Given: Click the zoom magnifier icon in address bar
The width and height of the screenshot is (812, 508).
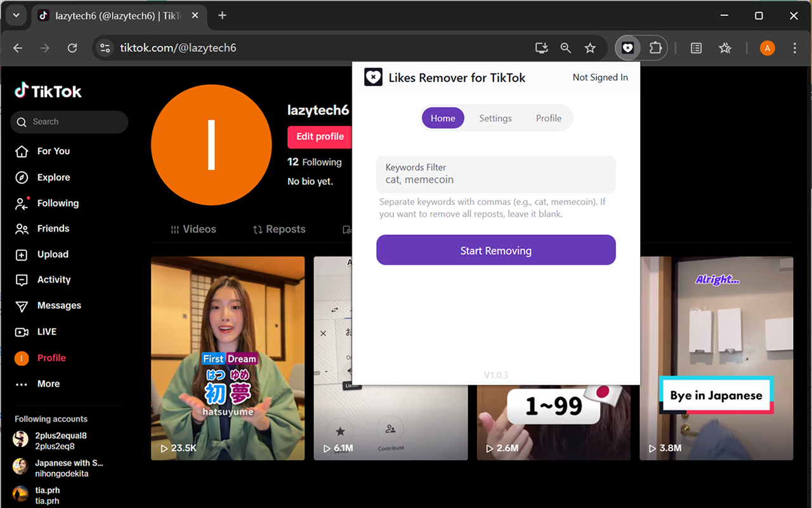Looking at the screenshot, I should click(x=565, y=48).
